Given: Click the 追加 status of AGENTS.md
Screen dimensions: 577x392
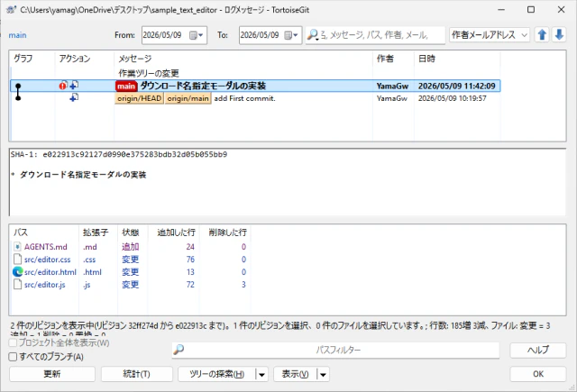Looking at the screenshot, I should click(130, 247).
